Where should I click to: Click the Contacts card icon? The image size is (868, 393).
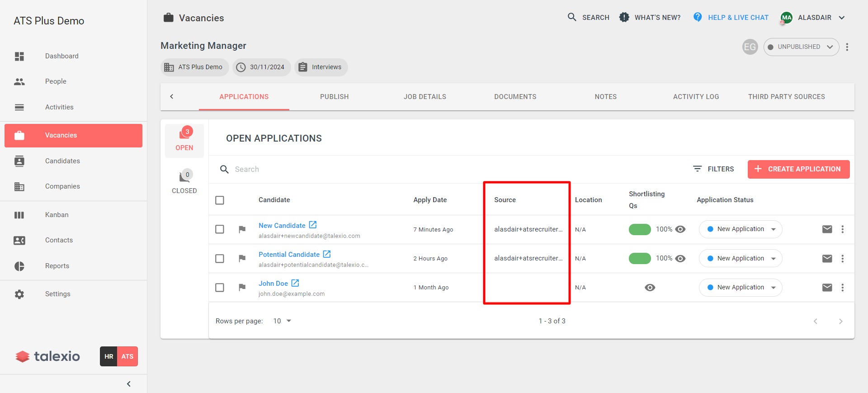click(19, 240)
